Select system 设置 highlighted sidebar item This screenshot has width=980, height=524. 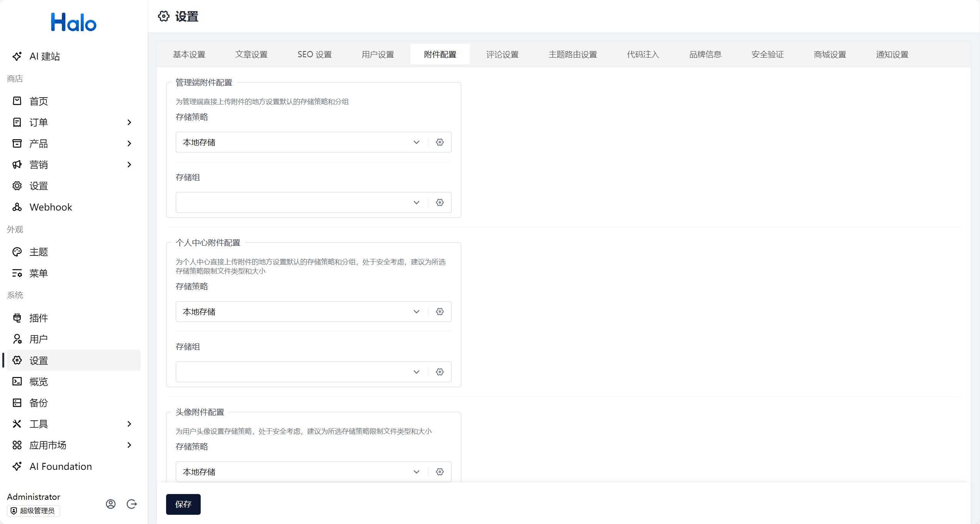[73, 360]
